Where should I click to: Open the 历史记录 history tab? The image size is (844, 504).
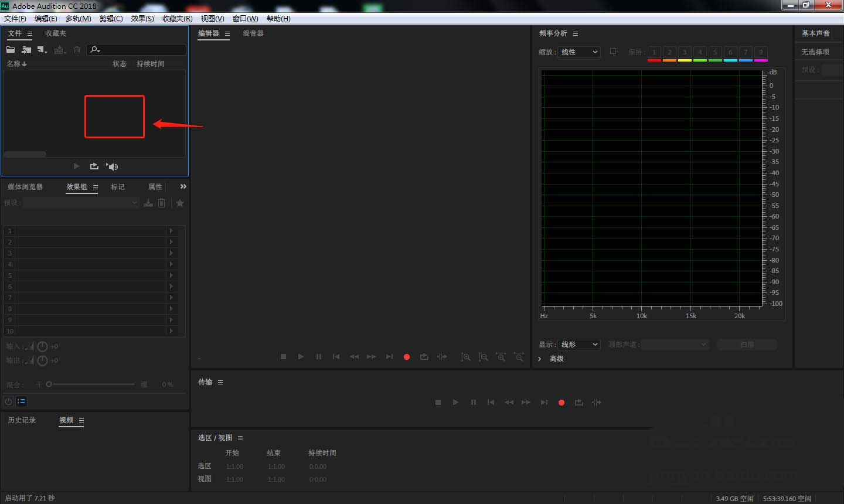click(22, 420)
